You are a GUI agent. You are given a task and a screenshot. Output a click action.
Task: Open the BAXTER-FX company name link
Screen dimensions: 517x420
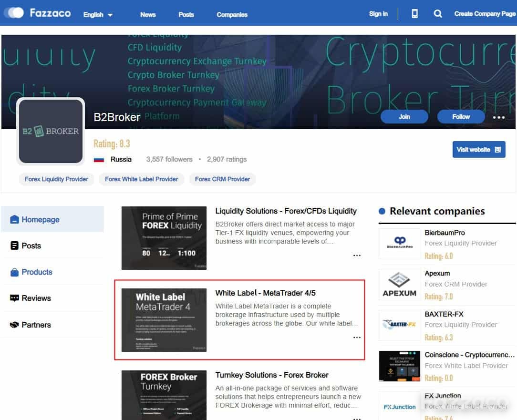click(x=444, y=314)
